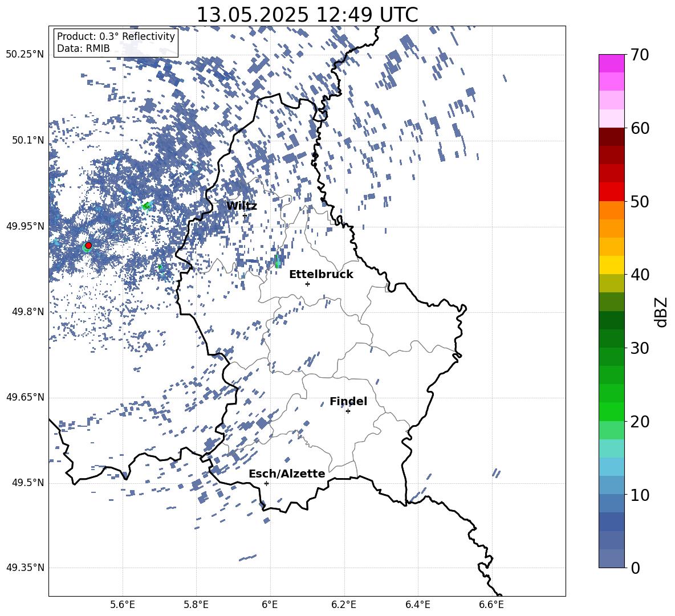Click the title '13.05.2025 12:49 UTC'
Screen dimensions: 675x616
(x=307, y=15)
